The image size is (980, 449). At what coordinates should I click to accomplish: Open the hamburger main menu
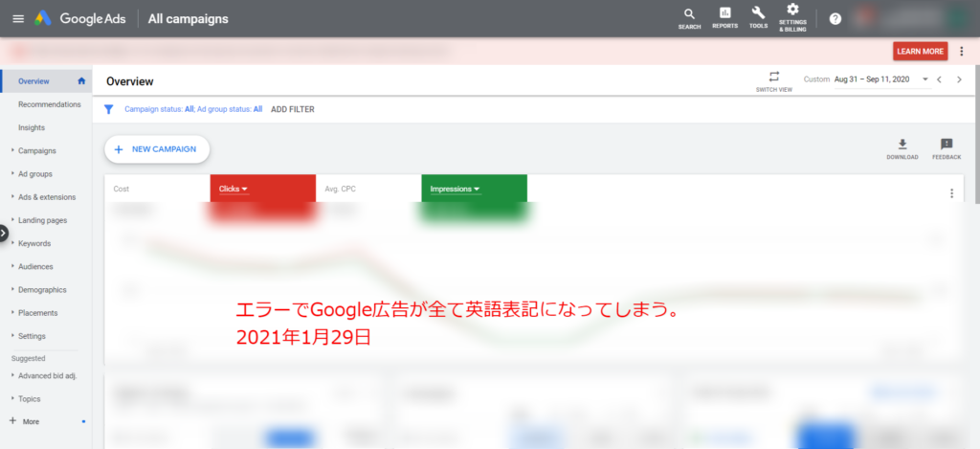pos(18,19)
